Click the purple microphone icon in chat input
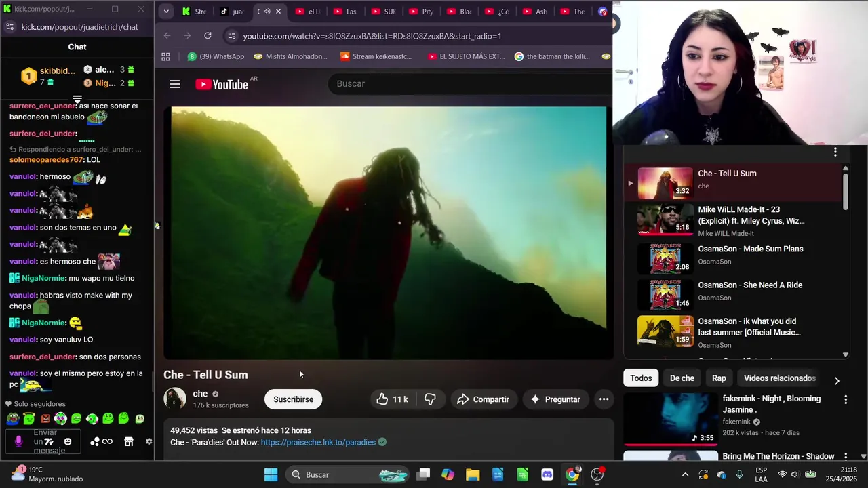Screen dimensions: 868x488 click(x=18, y=441)
